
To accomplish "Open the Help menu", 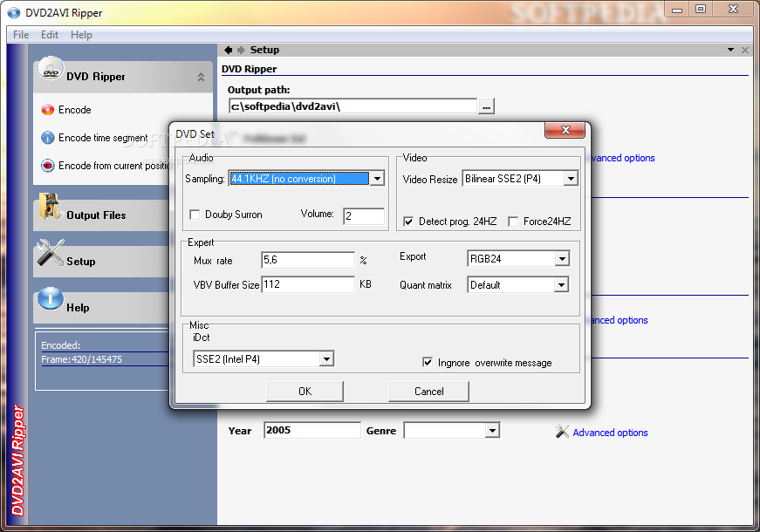I will click(x=81, y=35).
